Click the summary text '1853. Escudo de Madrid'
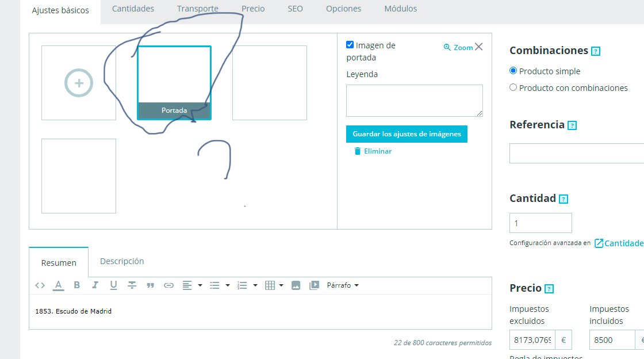 [x=74, y=311]
